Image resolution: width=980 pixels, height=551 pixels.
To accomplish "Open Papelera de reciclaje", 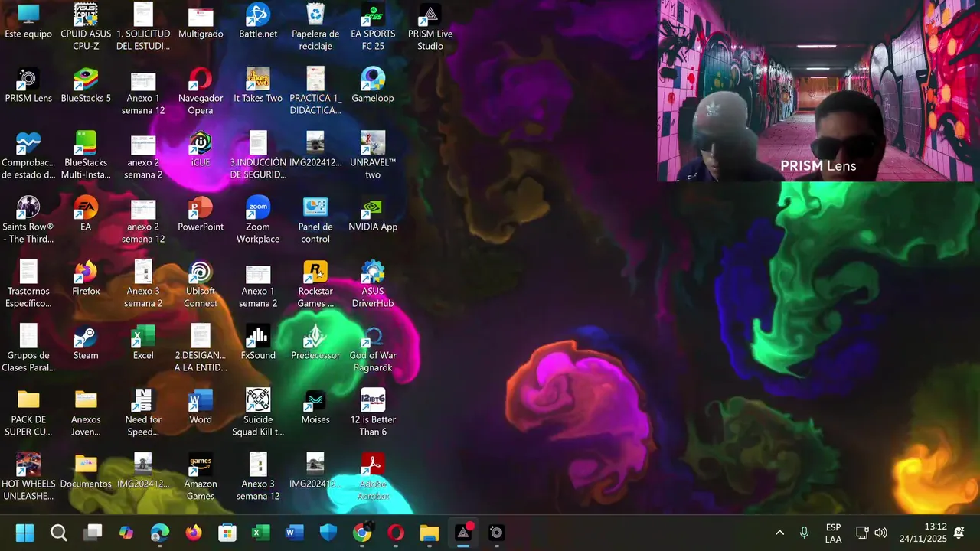I will 315,27.
